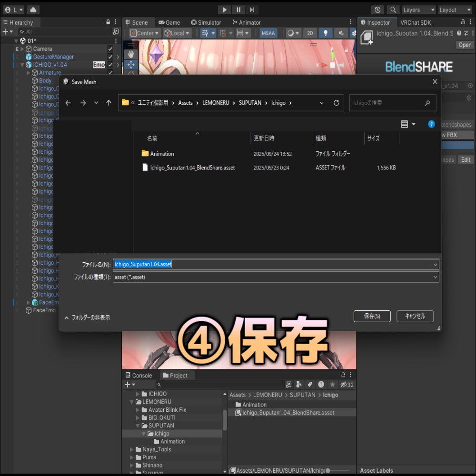Image resolution: width=476 pixels, height=476 pixels.
Task: Switch to the Game tab
Action: click(169, 22)
